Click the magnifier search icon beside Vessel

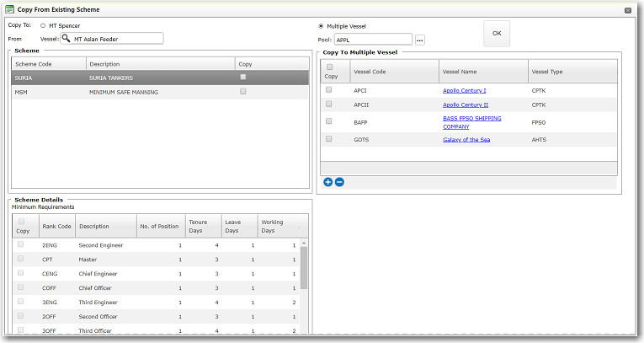click(66, 38)
